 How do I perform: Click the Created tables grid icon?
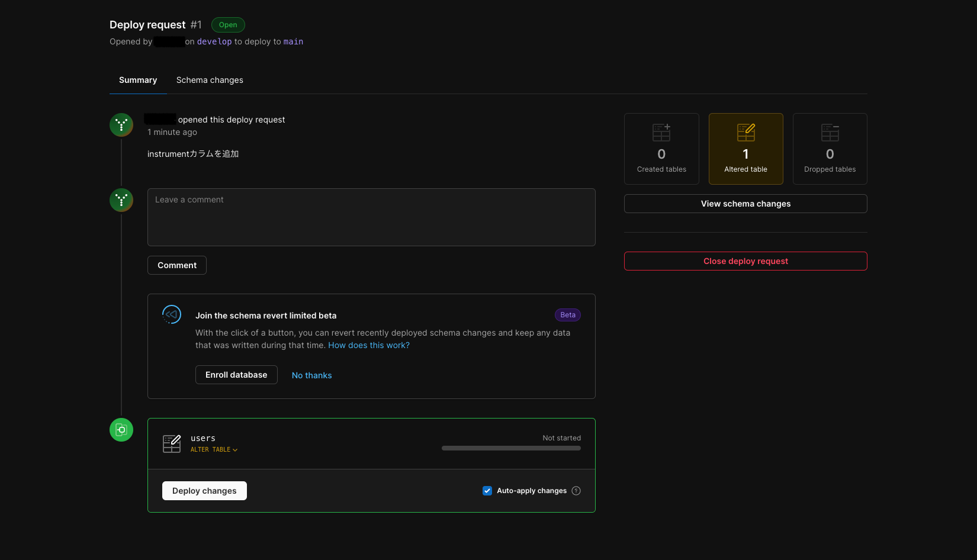point(661,133)
